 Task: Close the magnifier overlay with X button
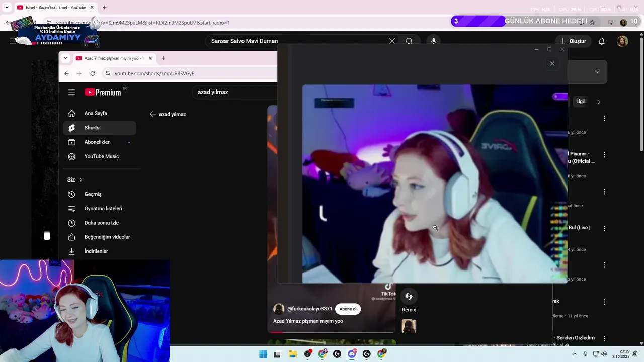[x=552, y=64]
